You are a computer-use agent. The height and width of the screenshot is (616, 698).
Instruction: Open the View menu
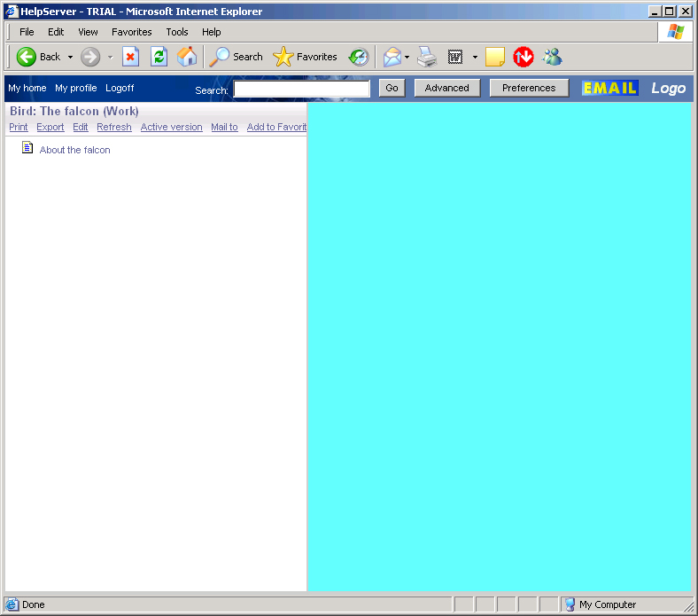point(89,32)
